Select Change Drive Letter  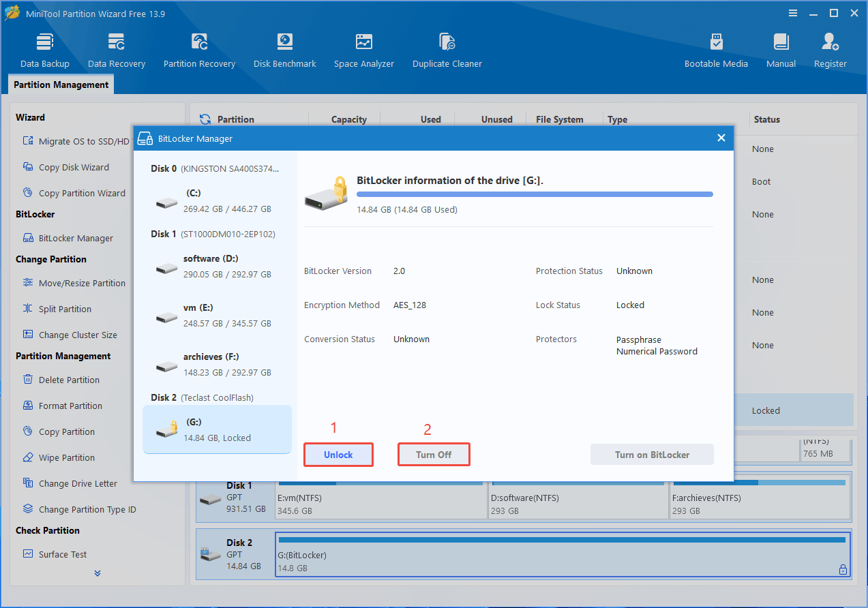pos(70,483)
